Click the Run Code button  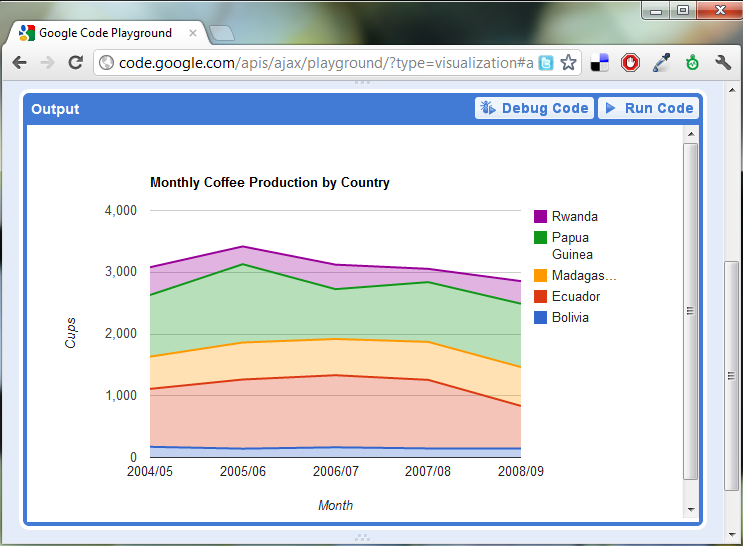pos(648,108)
